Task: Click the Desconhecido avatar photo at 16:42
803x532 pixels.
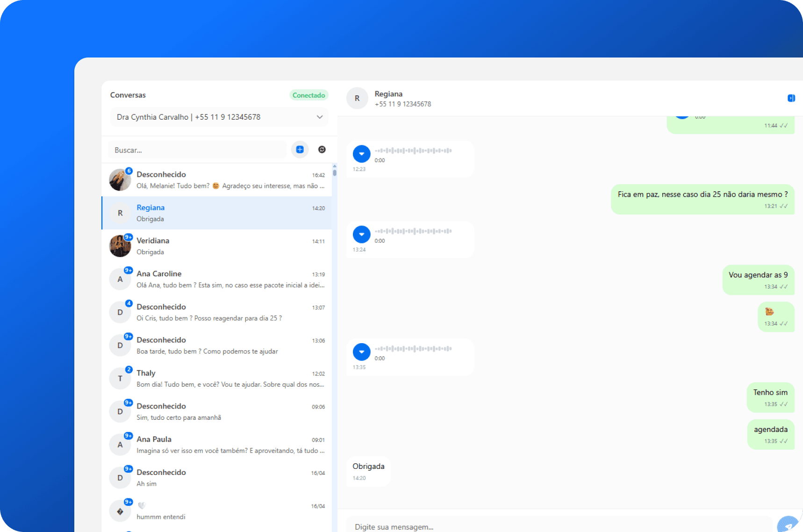Action: pos(120,180)
